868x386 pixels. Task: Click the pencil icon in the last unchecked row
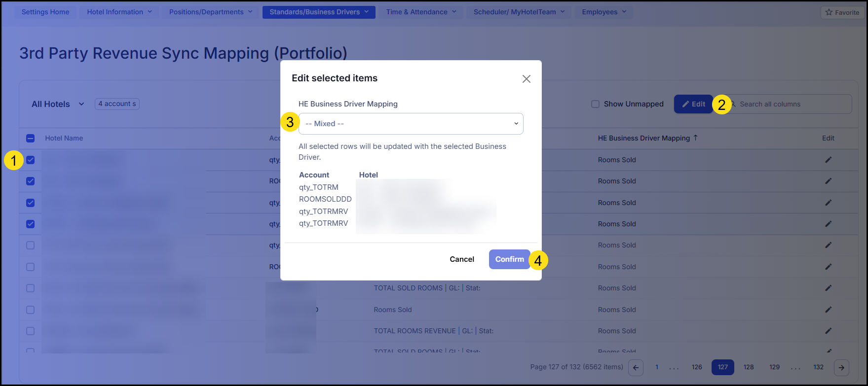click(x=828, y=331)
